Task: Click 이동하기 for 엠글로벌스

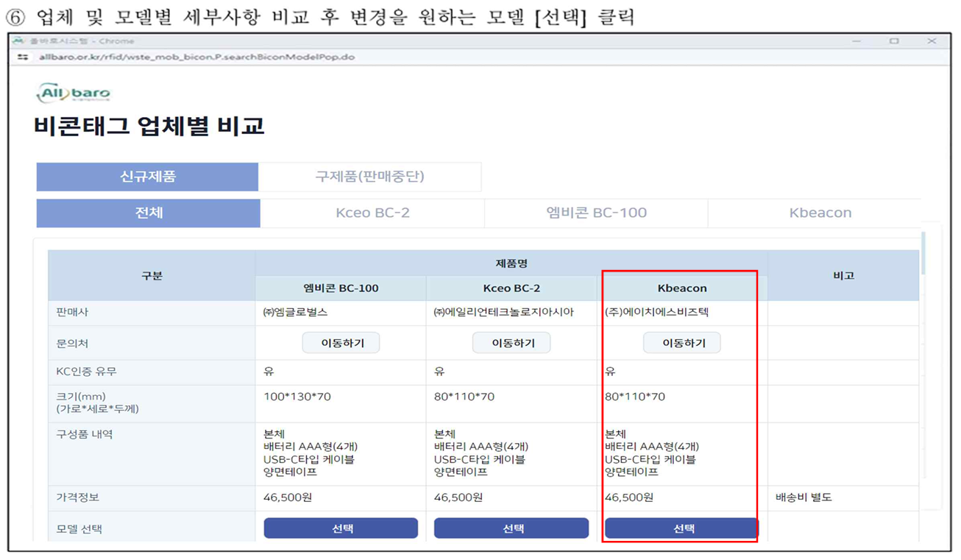Action: 341,343
